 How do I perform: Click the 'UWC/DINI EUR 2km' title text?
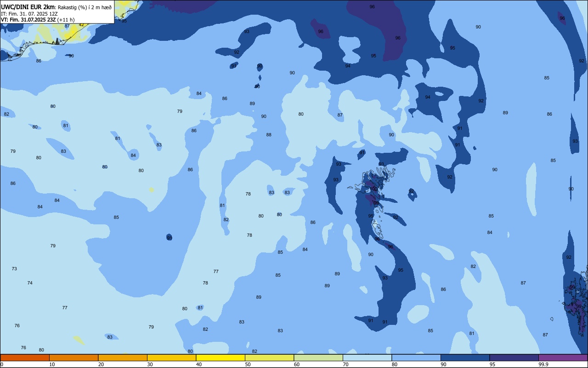click(x=28, y=6)
